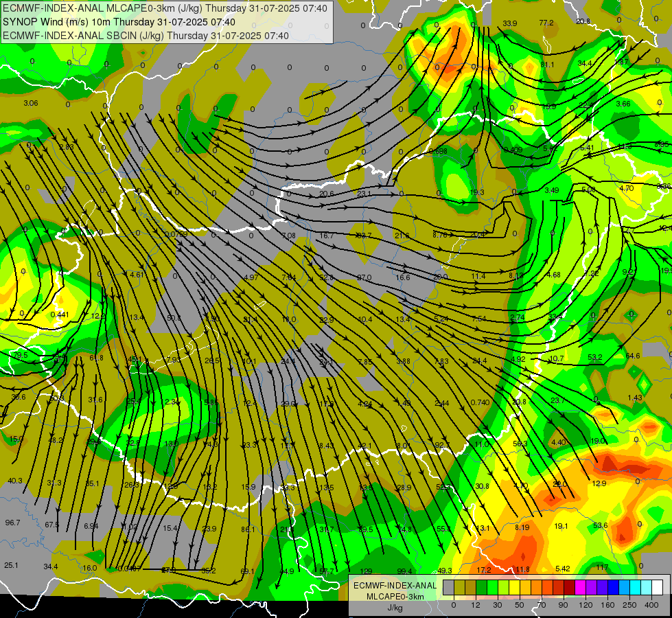Click the map value 99.4
Screen dimensions: 672x618
point(404,571)
